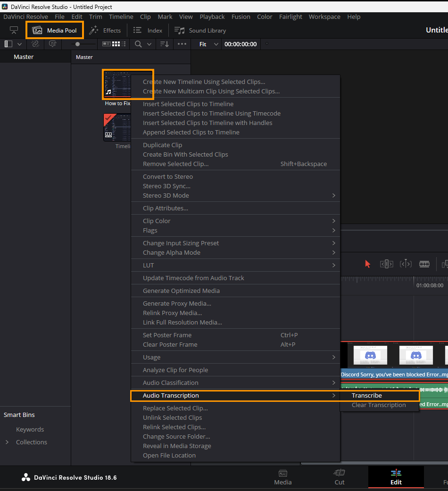Click the Master breadcrumb above the clips
This screenshot has height=491, width=448.
(84, 57)
